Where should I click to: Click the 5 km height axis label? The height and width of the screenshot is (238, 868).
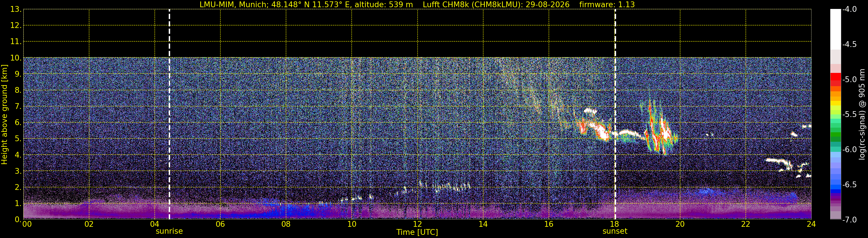coord(18,139)
